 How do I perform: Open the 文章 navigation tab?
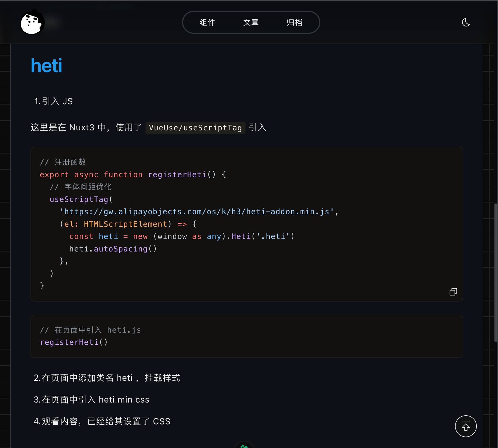(x=251, y=22)
